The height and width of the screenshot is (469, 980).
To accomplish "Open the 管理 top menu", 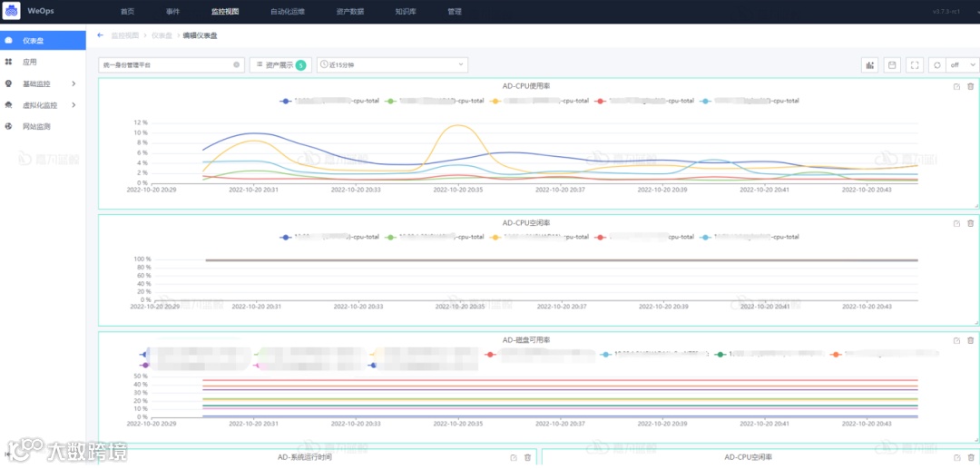I will point(455,11).
